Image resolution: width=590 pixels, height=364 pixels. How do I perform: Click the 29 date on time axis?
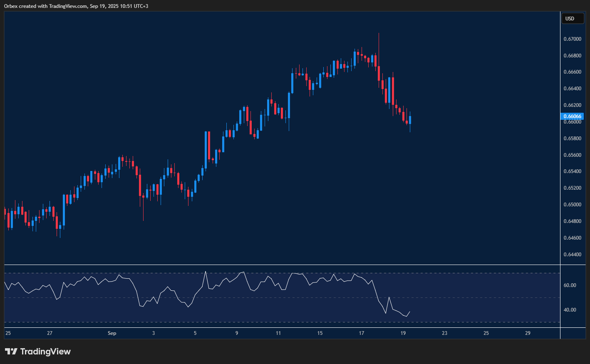click(x=528, y=333)
